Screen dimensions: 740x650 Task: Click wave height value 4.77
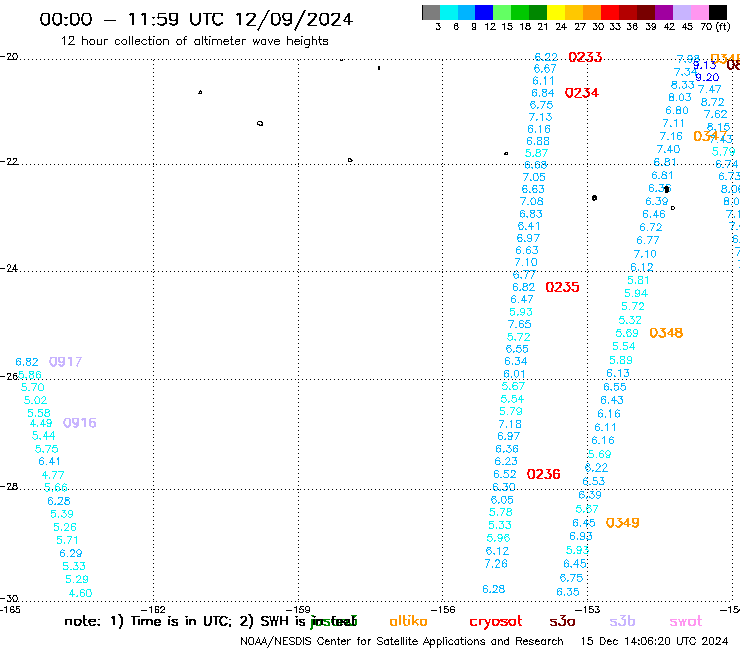point(53,475)
